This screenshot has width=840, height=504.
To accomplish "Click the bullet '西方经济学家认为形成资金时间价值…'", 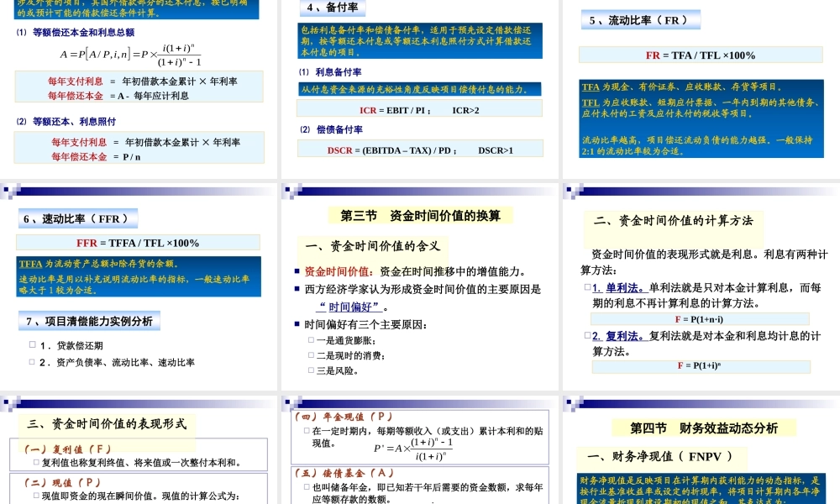I will point(423,289).
